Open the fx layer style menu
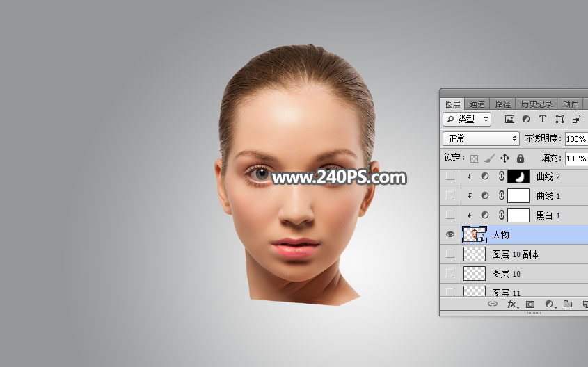588x367 pixels. 511,304
